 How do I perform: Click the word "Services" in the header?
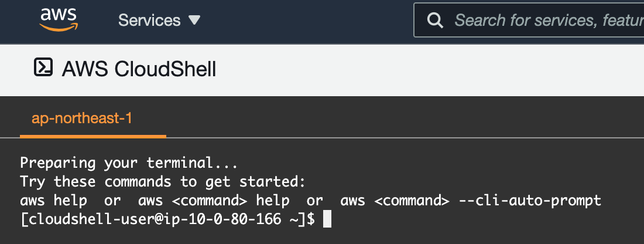point(149,21)
